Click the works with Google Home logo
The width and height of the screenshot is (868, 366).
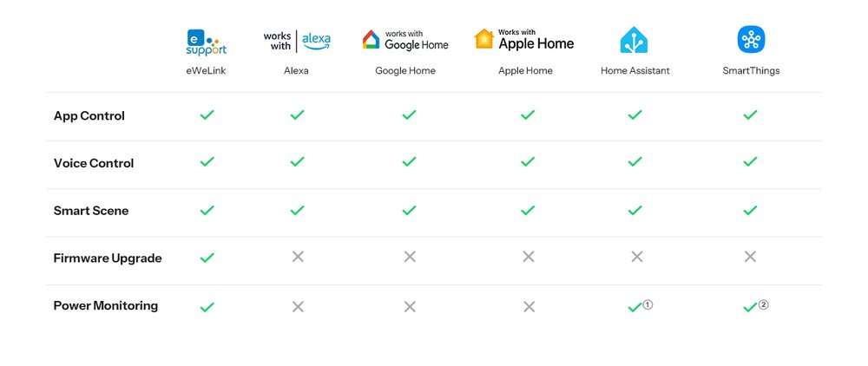coord(405,41)
